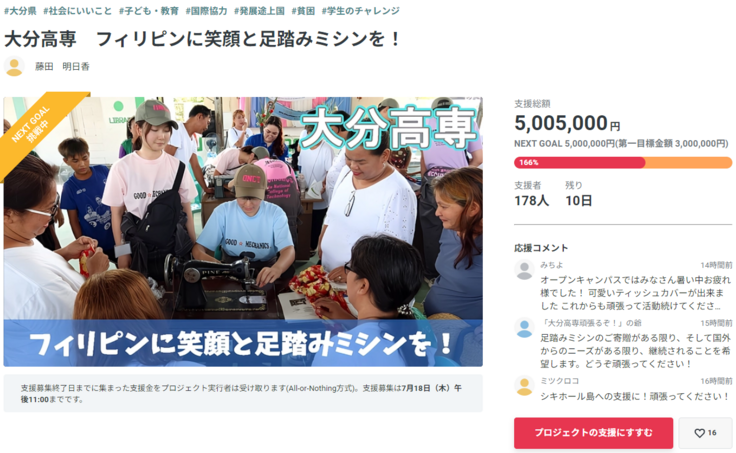Click the #貧困 hashtag
Screen dimensions: 736x453
pos(303,11)
